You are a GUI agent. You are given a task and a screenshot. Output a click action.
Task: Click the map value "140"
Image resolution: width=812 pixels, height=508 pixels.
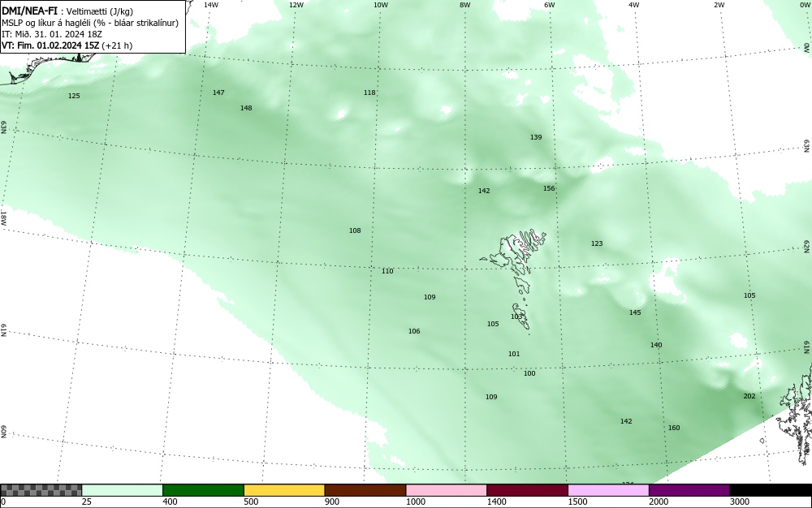coord(656,345)
